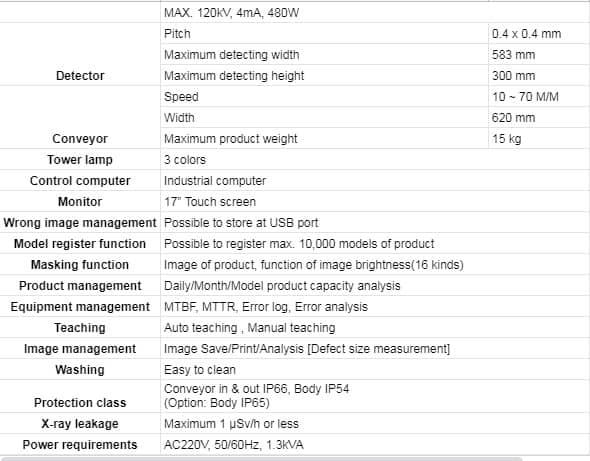Select the Tower lamp label cell

(80, 160)
